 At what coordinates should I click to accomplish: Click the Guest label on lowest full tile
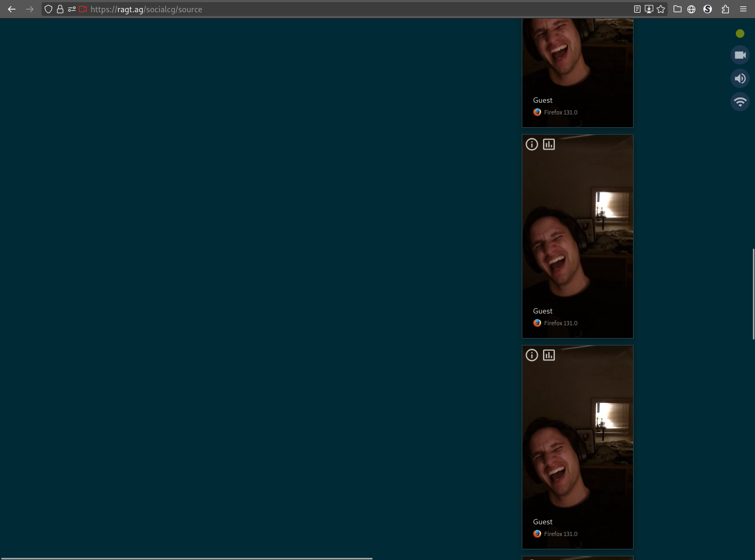click(x=543, y=522)
